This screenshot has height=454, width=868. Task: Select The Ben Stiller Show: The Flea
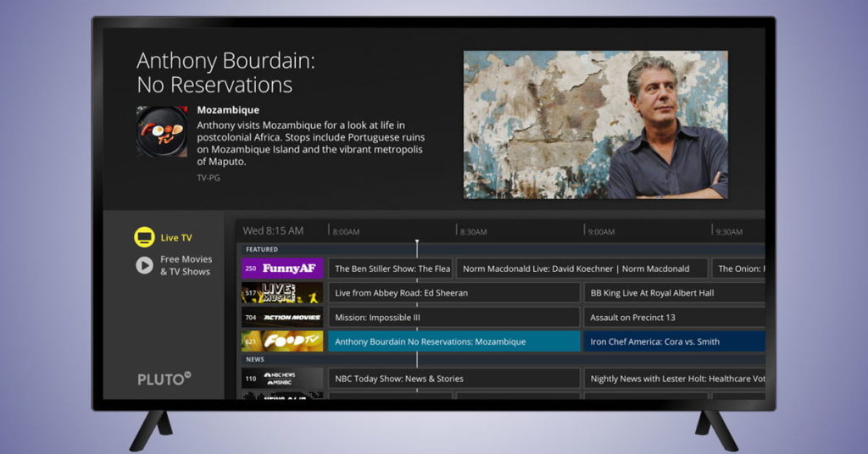[390, 269]
